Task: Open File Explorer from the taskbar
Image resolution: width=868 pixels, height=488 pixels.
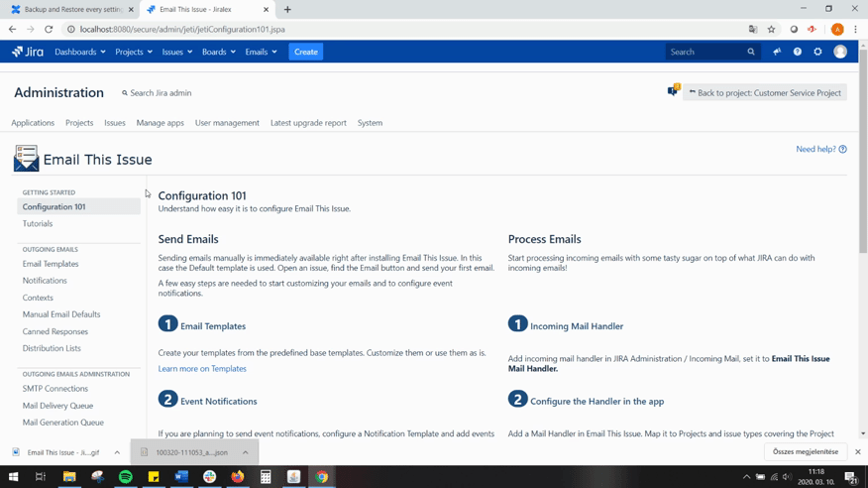Action: click(69, 476)
